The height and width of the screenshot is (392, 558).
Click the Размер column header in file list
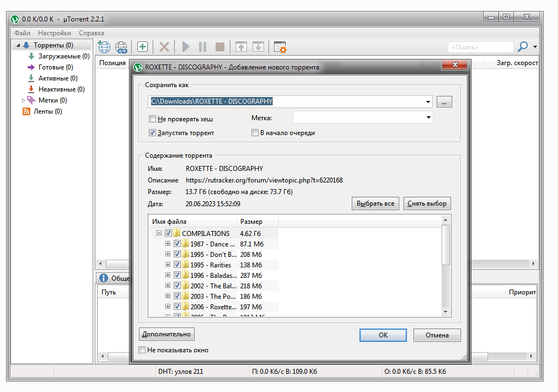[x=257, y=222]
